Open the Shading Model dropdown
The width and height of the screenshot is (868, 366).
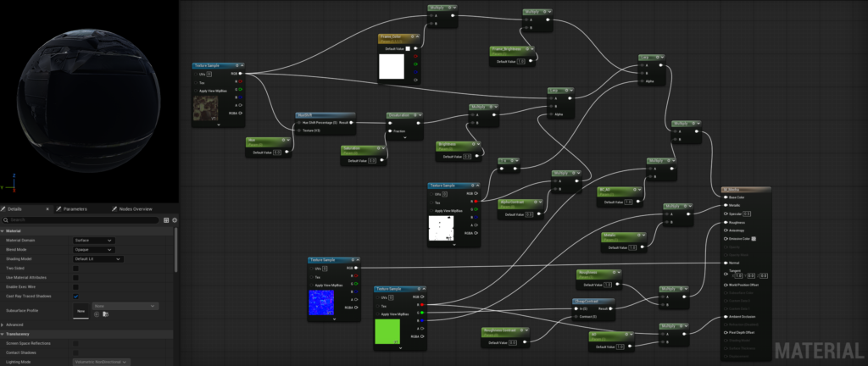pyautogui.click(x=98, y=258)
